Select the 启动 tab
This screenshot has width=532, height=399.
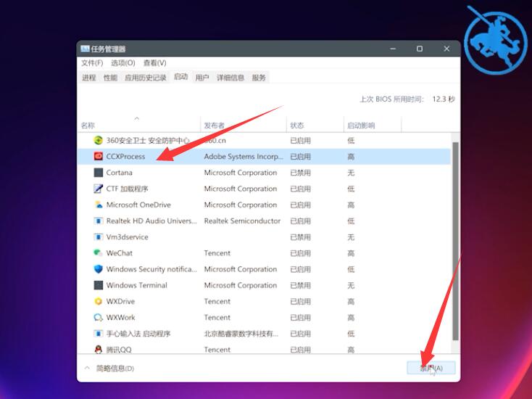181,77
